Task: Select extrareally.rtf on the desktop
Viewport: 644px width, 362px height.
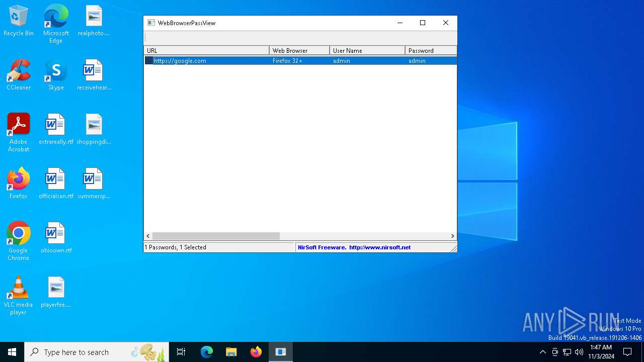Action: [56, 129]
